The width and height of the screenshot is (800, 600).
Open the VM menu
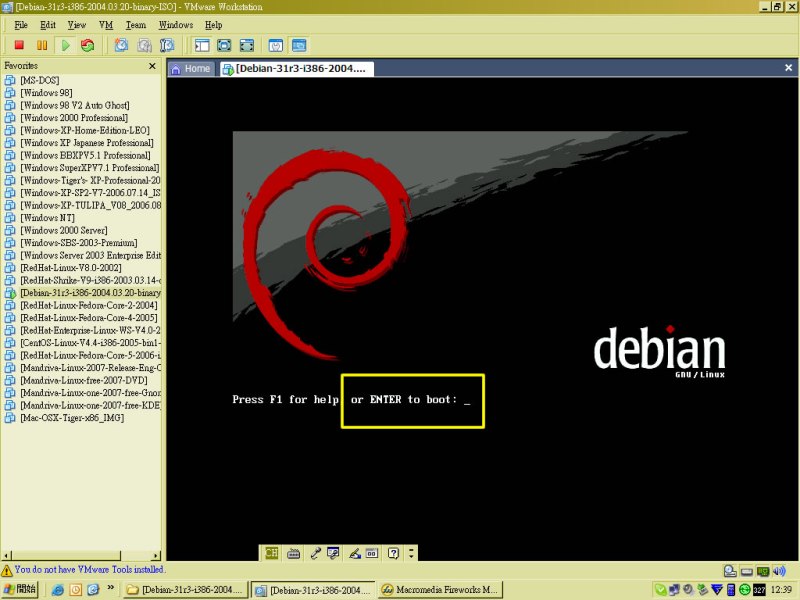click(106, 25)
